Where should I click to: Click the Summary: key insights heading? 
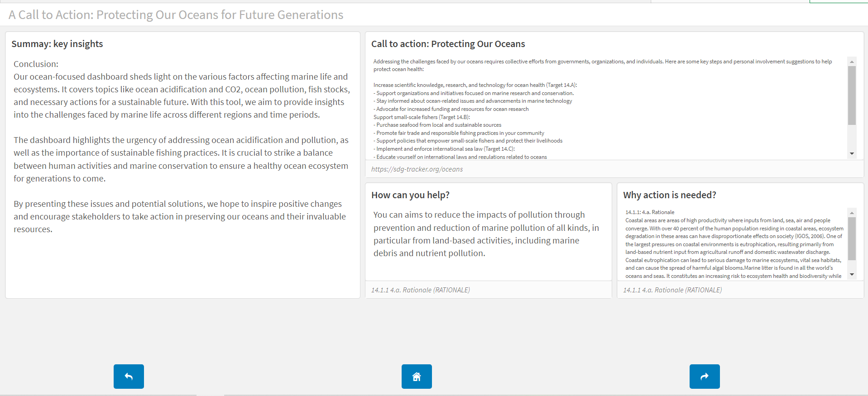coord(57,44)
